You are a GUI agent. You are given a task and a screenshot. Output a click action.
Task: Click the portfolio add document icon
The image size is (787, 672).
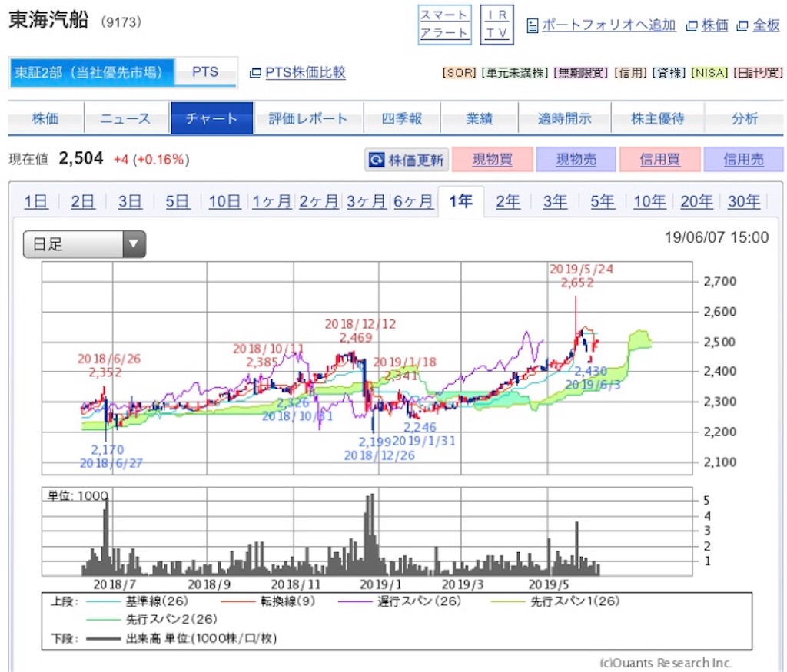click(532, 25)
